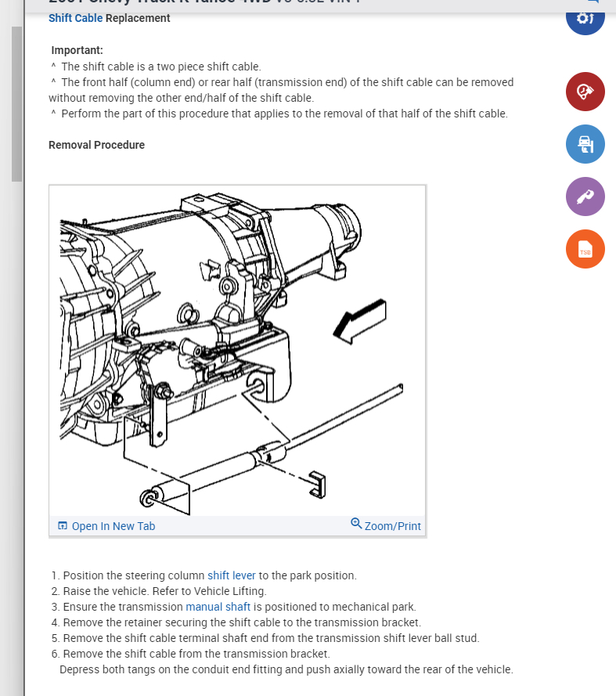Click 'Perform the part of this procedure' text

coord(284,114)
